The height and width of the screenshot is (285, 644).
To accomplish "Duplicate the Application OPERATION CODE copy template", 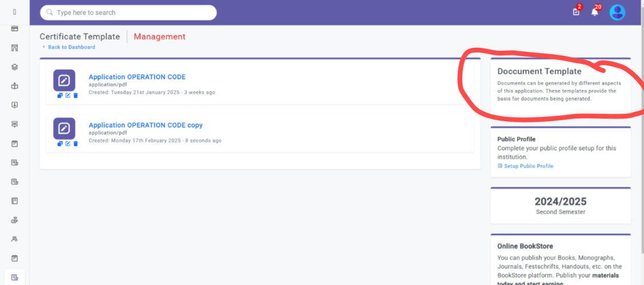I will click(x=60, y=144).
